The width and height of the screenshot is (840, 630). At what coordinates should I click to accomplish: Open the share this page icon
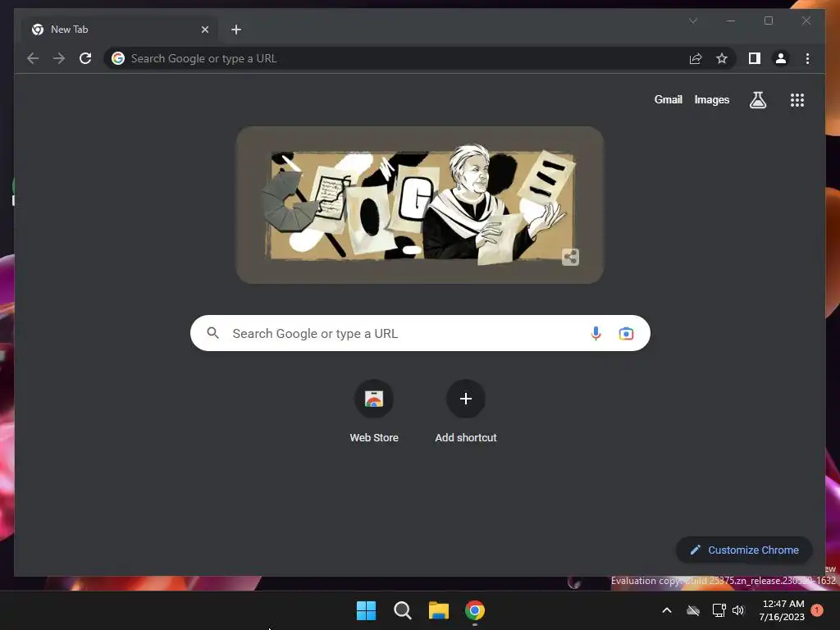pyautogui.click(x=696, y=58)
